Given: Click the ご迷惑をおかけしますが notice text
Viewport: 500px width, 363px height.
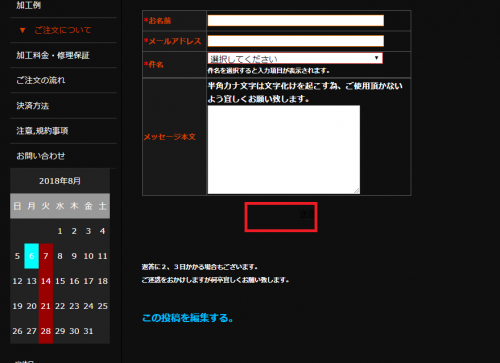Looking at the screenshot, I should [x=215, y=280].
